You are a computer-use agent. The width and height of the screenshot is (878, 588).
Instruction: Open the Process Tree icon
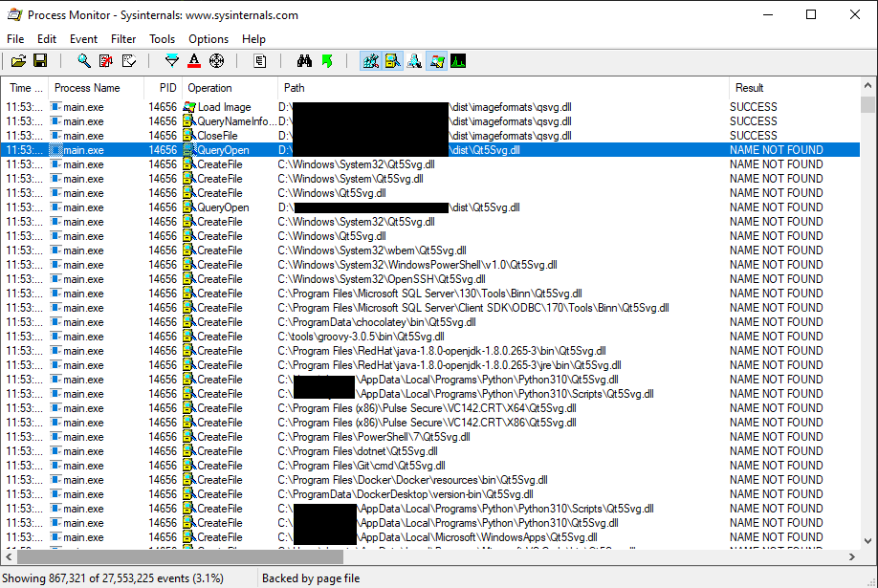coord(260,61)
